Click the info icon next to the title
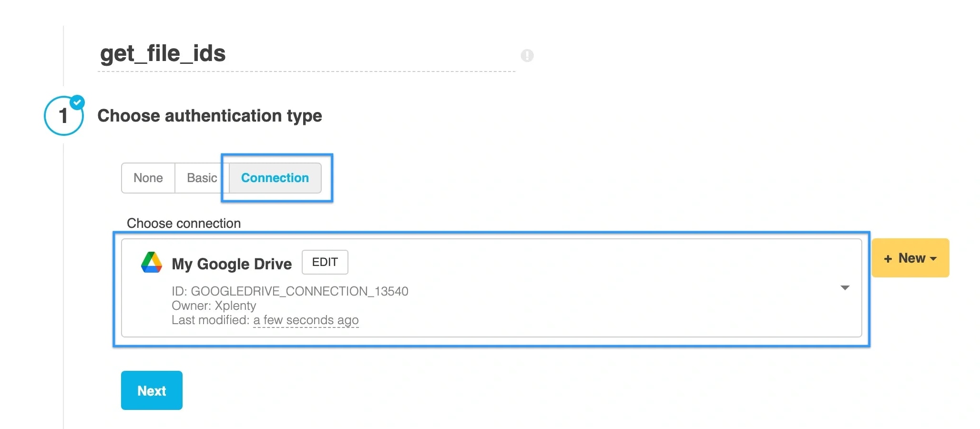Screen dimensions: 980x429 pos(527,56)
